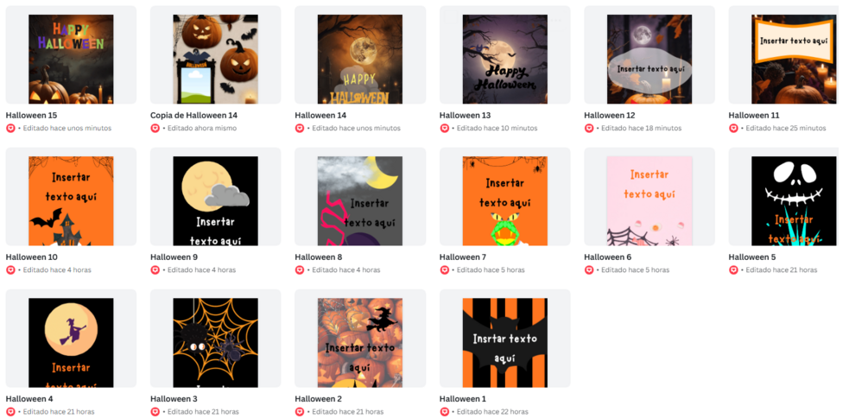Open the Halloween 3 spider web thumbnail

coord(215,343)
